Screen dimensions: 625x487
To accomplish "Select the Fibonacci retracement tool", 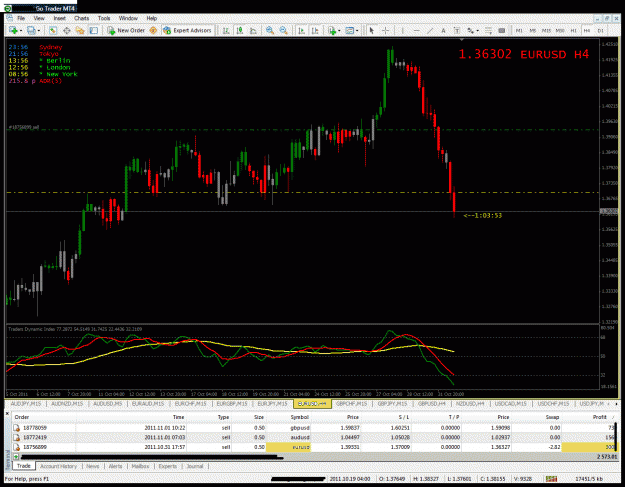I will pos(488,30).
